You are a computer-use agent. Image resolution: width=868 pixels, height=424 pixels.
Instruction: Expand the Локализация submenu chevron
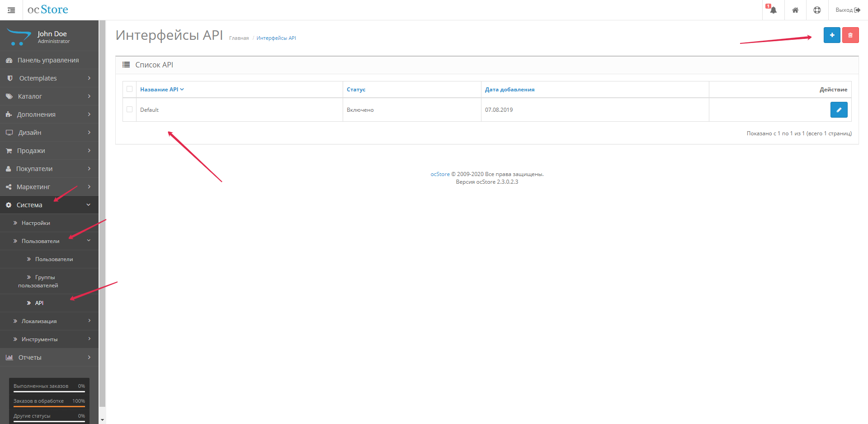(x=90, y=321)
